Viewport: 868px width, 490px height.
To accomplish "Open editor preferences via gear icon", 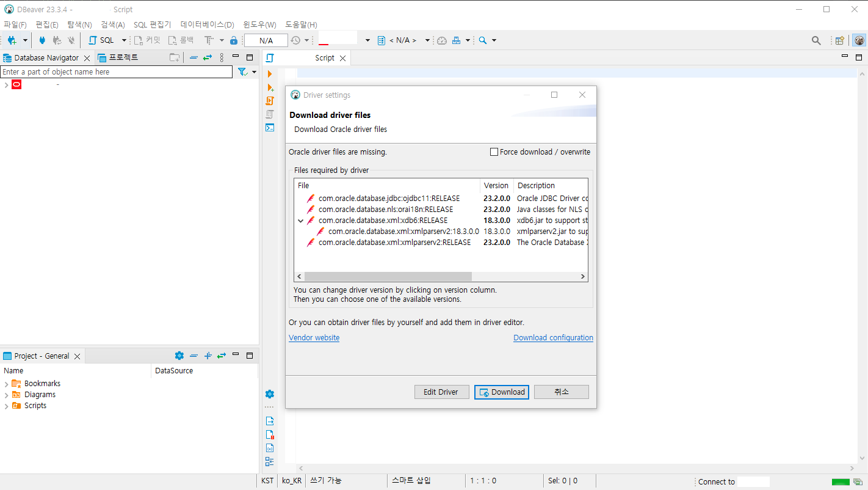I will [x=270, y=393].
